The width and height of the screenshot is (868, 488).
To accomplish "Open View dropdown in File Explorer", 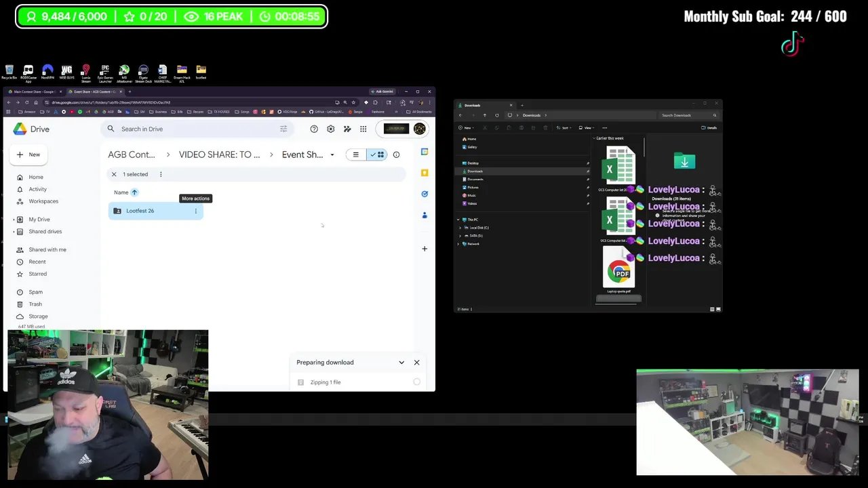I will tap(587, 127).
